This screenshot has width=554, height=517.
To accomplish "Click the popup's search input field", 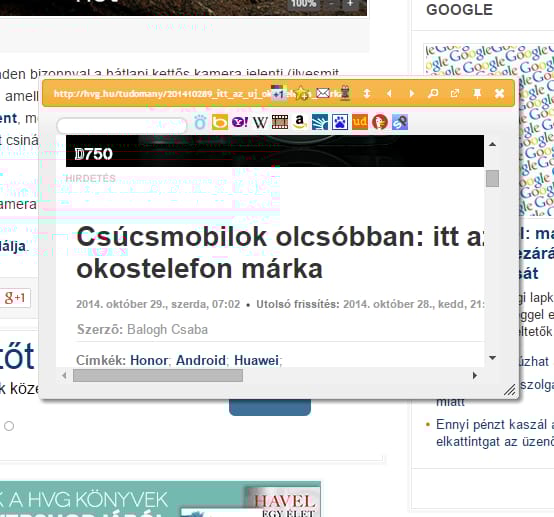I will [122, 125].
